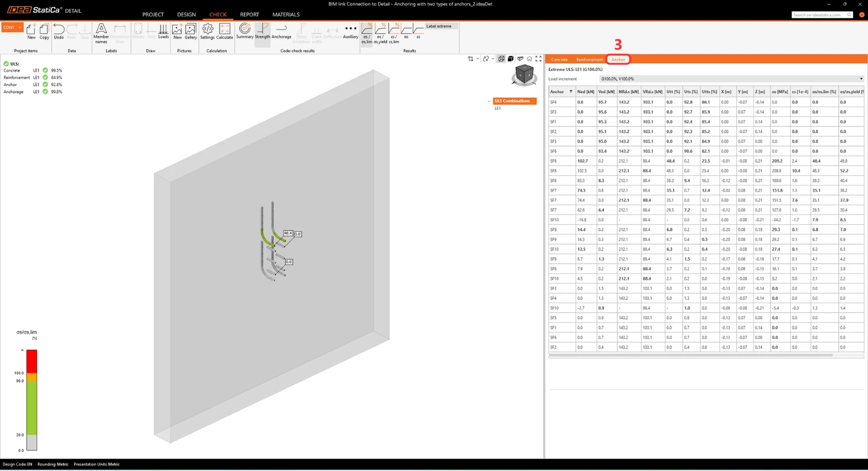Switch to the Concrete results tab

(559, 60)
